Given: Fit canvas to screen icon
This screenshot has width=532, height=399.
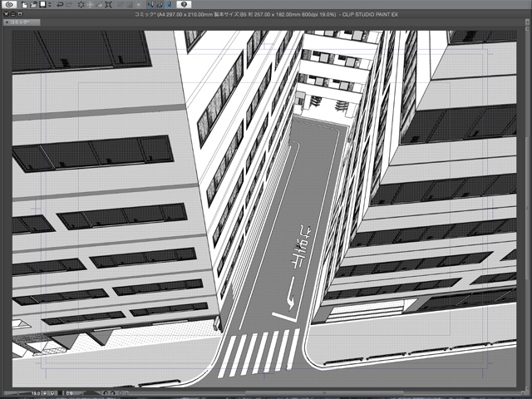Looking at the screenshot, I should (60, 393).
